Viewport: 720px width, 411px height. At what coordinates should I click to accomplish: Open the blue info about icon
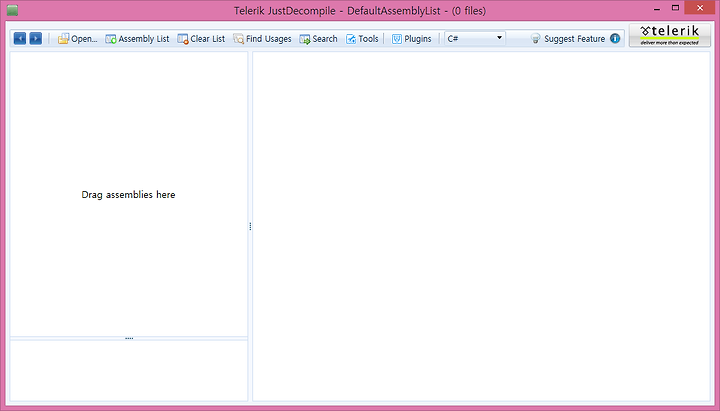615,39
